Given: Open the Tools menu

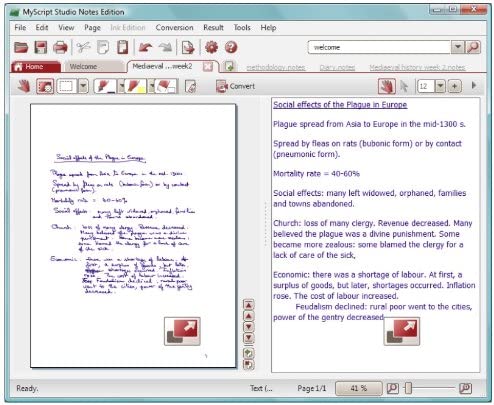Looking at the screenshot, I should pyautogui.click(x=242, y=28).
